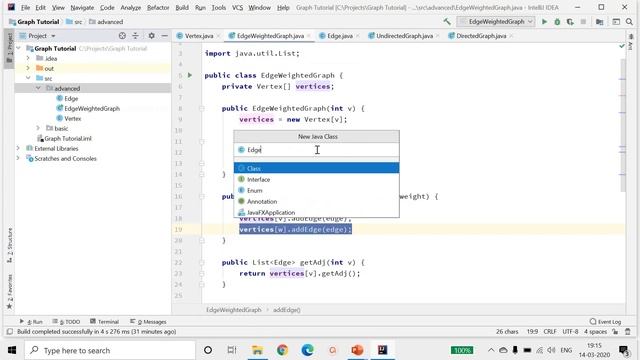The width and height of the screenshot is (640, 360).
Task: Open Event Log in status bar
Action: 605,322
